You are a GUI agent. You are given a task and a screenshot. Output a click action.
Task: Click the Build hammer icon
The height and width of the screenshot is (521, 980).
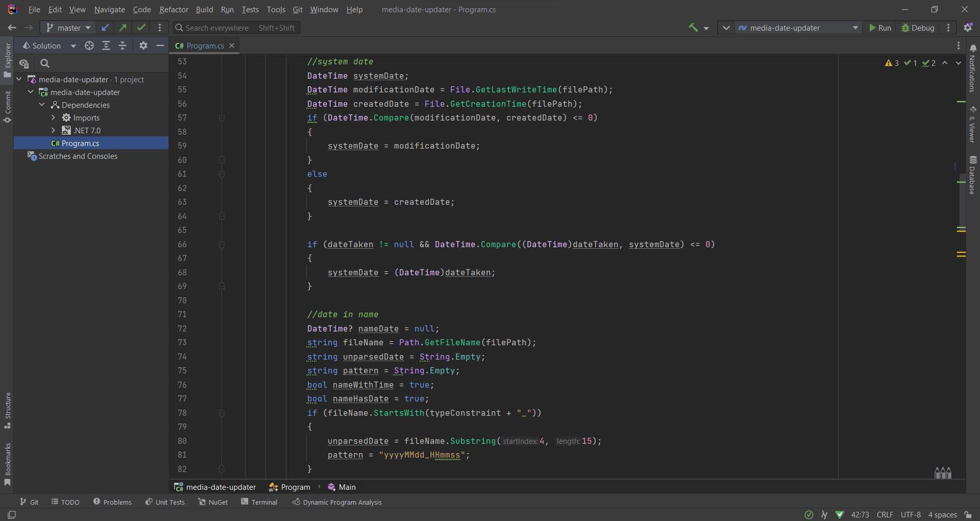(693, 28)
